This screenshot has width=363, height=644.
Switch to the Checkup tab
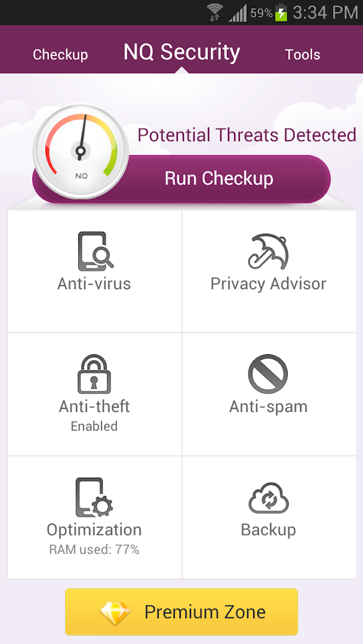tap(60, 55)
